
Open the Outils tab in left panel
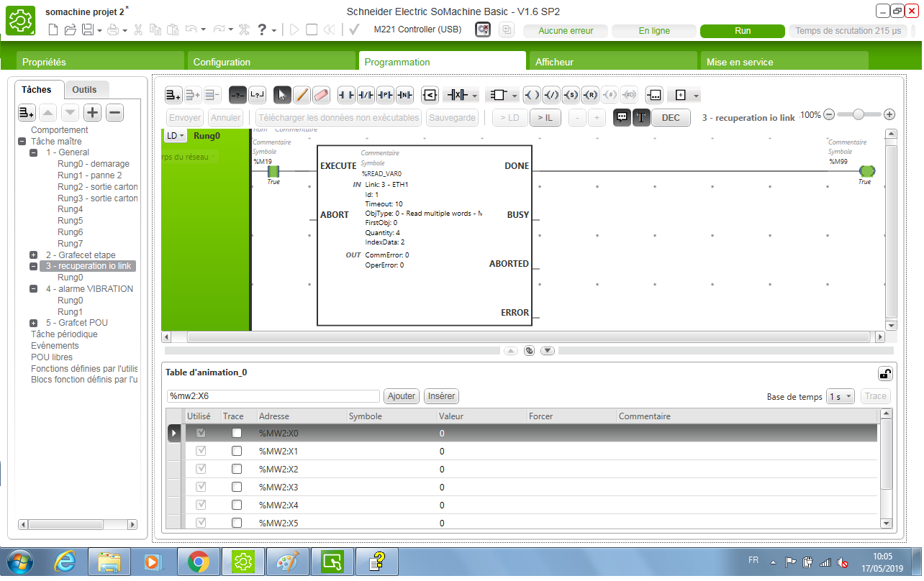(x=85, y=89)
